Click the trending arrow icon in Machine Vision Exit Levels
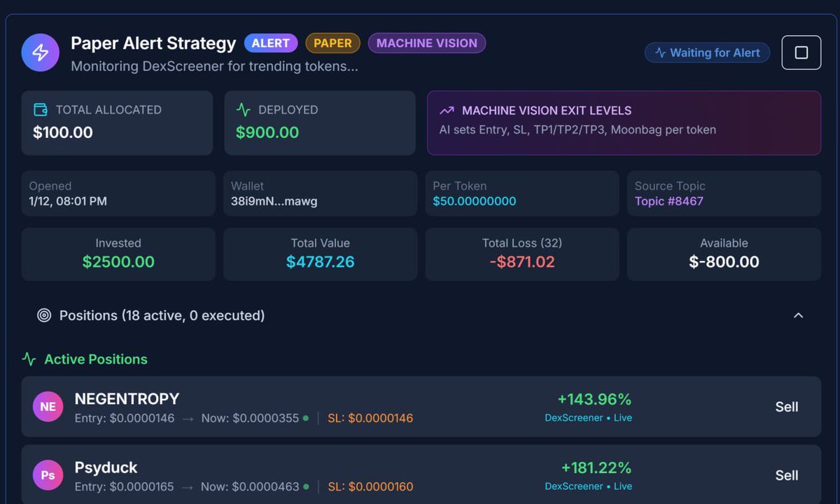840x504 pixels. [x=447, y=111]
